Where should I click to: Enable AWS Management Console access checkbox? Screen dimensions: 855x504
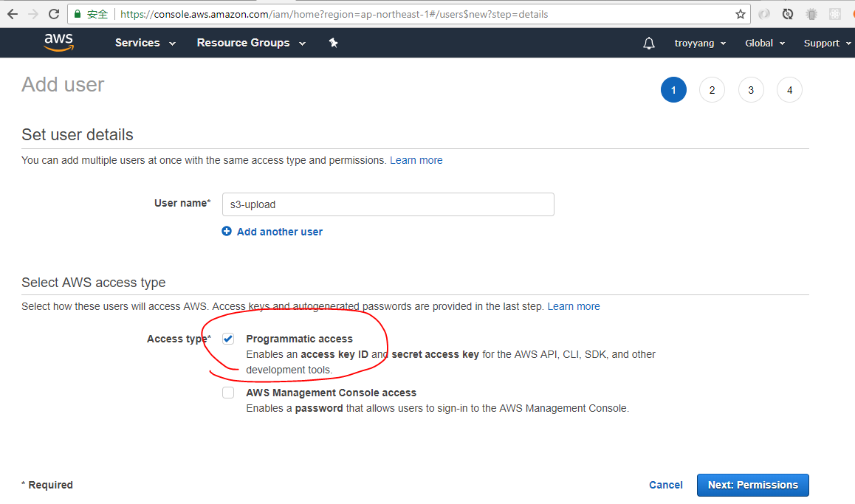228,393
